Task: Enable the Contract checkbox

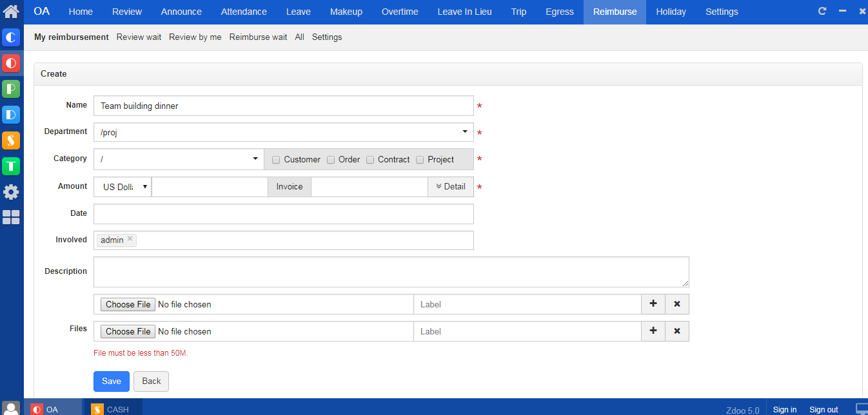Action: point(370,160)
